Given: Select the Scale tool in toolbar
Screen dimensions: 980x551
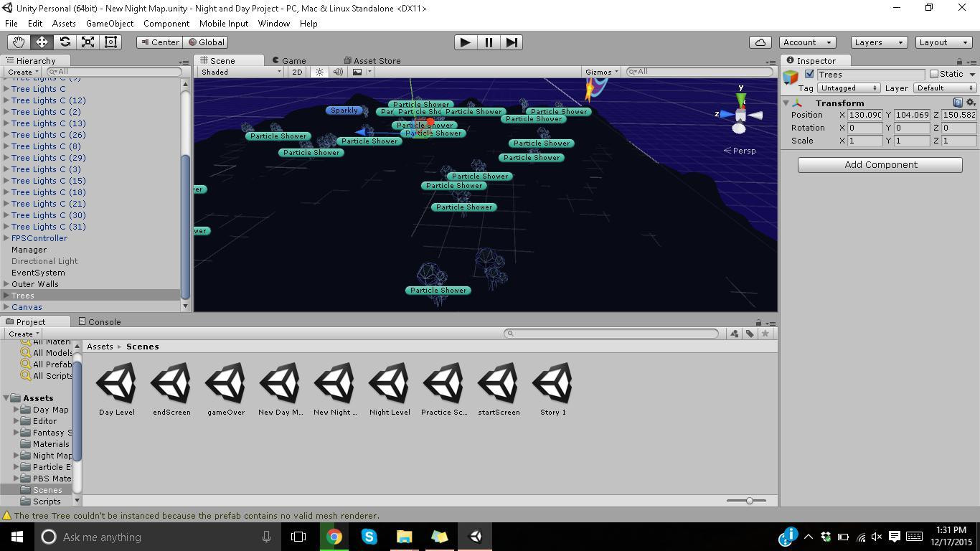Looking at the screenshot, I should point(88,42).
